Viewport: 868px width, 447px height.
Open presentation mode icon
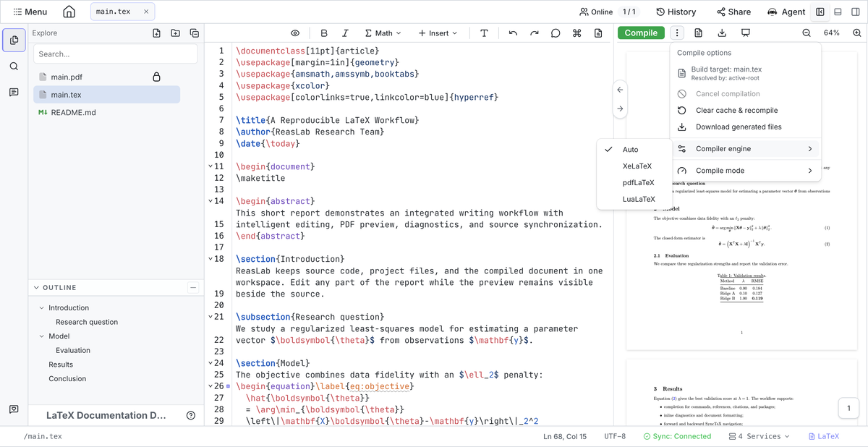pyautogui.click(x=745, y=33)
